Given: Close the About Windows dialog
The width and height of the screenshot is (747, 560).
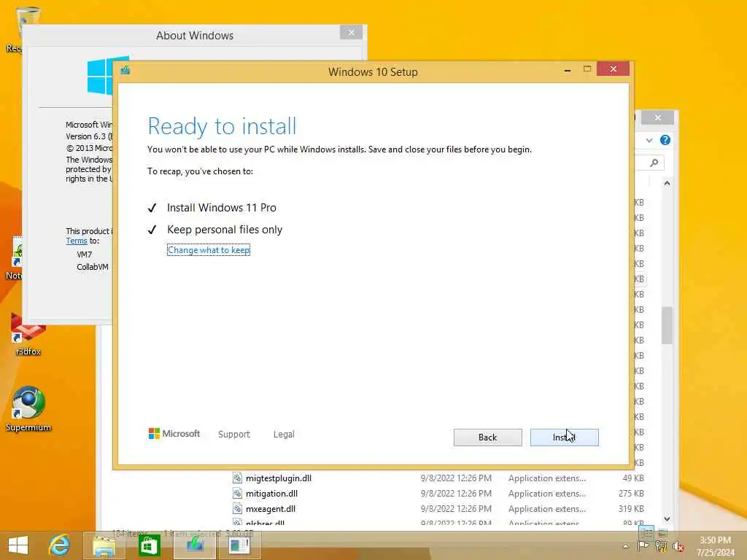Looking at the screenshot, I should [352, 32].
